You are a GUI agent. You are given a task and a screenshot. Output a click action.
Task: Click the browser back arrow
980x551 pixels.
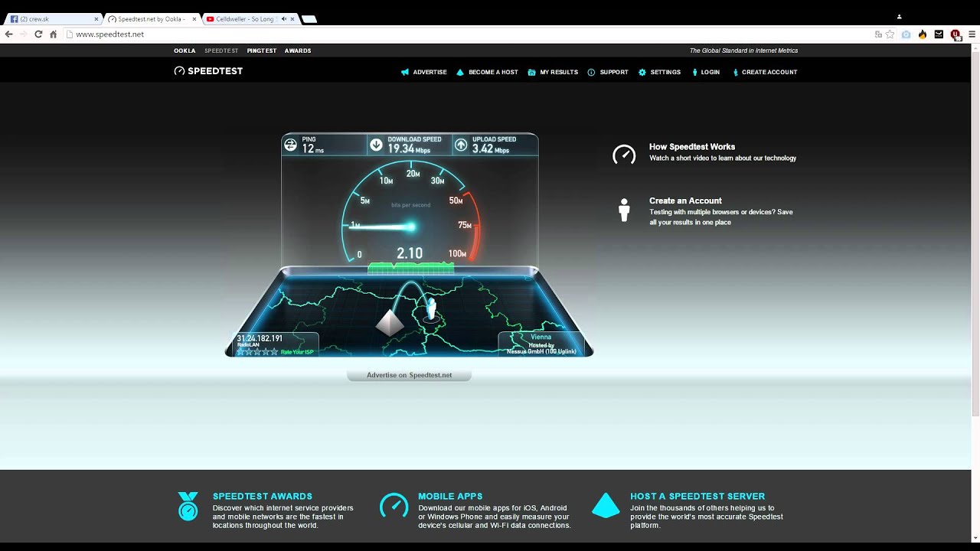tap(9, 34)
